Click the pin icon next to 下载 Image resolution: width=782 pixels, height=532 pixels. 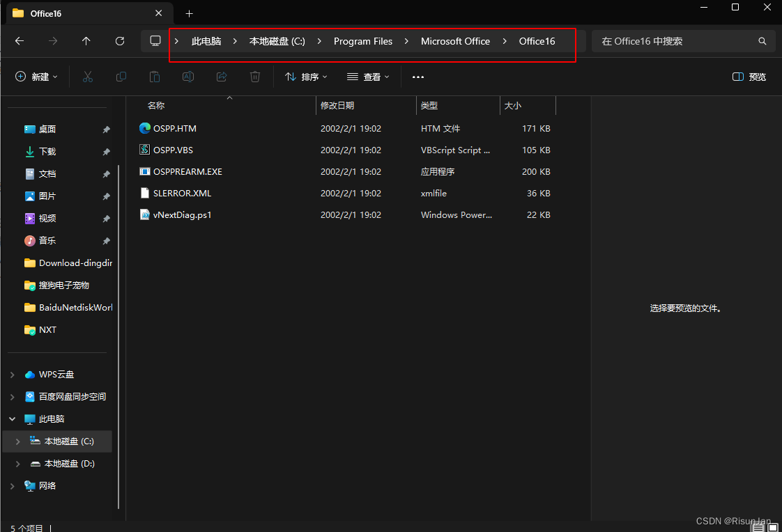pyautogui.click(x=106, y=151)
